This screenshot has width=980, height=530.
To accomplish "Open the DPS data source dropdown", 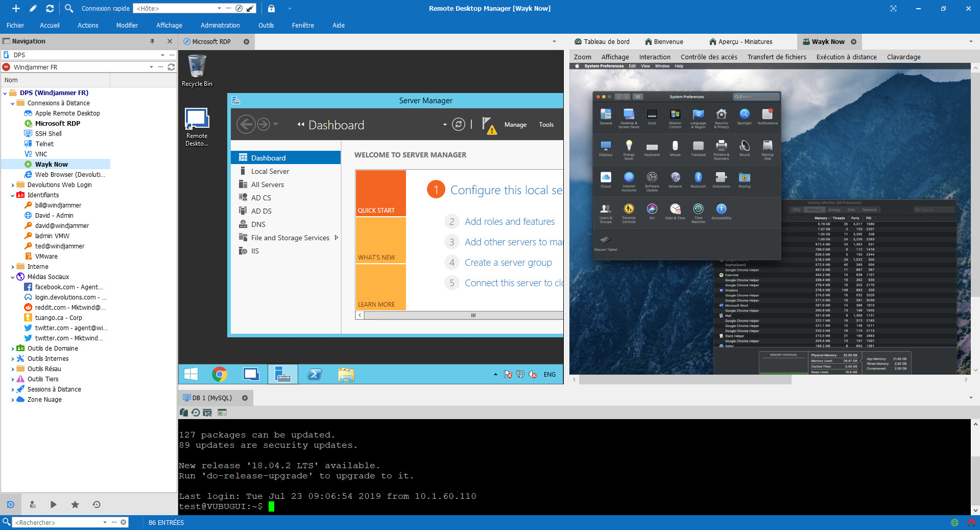I will [x=162, y=55].
